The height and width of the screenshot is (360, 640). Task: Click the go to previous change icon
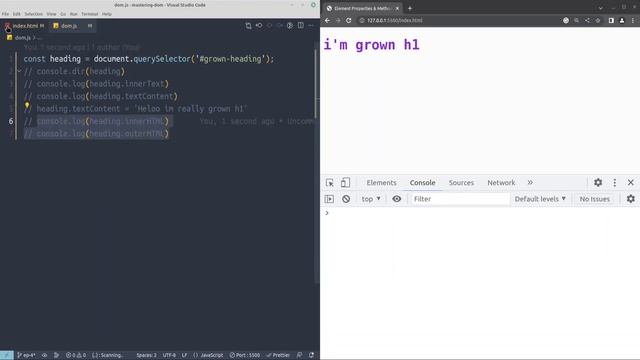pos(259,26)
